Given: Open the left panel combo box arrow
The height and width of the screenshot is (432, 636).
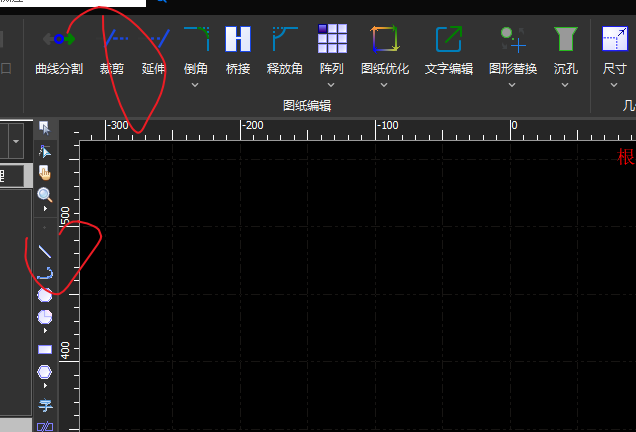Looking at the screenshot, I should 16,141.
